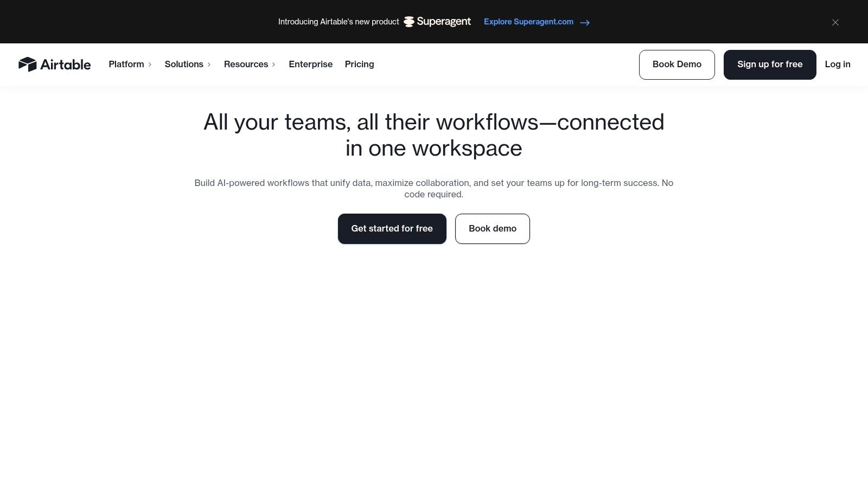Open the Enterprise page
The width and height of the screenshot is (868, 488).
311,64
